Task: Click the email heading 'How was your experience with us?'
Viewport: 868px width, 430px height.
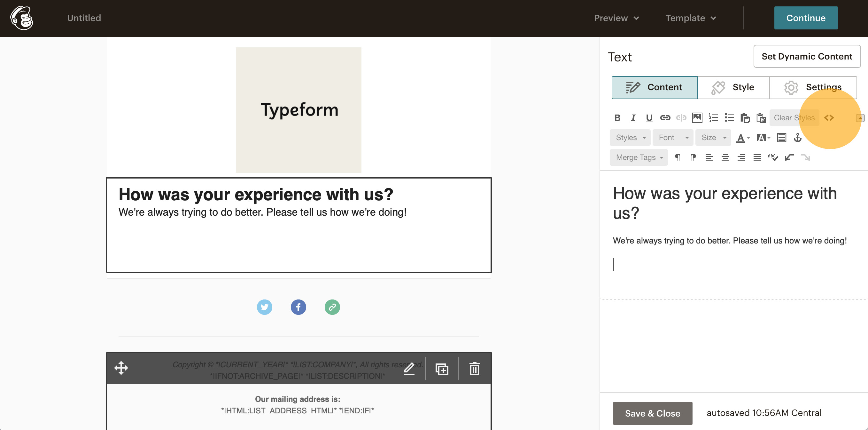Action: click(256, 194)
